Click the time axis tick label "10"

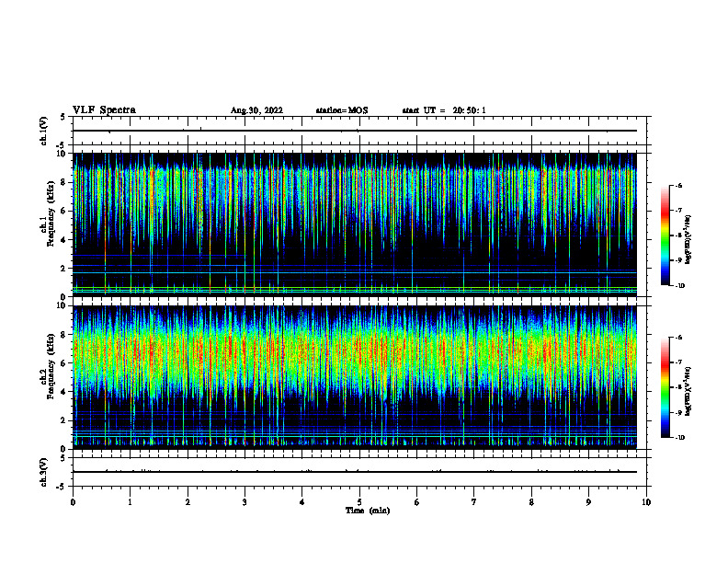coord(646,502)
